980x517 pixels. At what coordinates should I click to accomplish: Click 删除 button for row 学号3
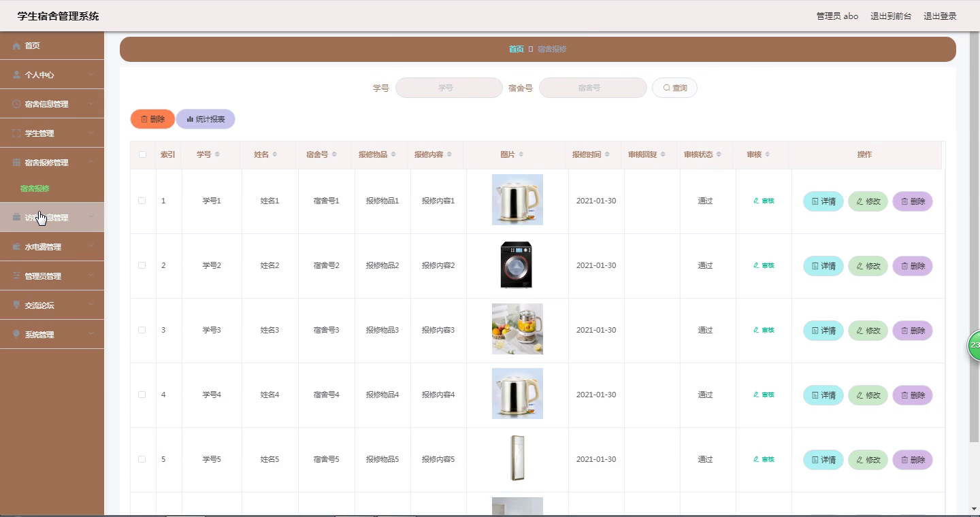[x=913, y=331]
